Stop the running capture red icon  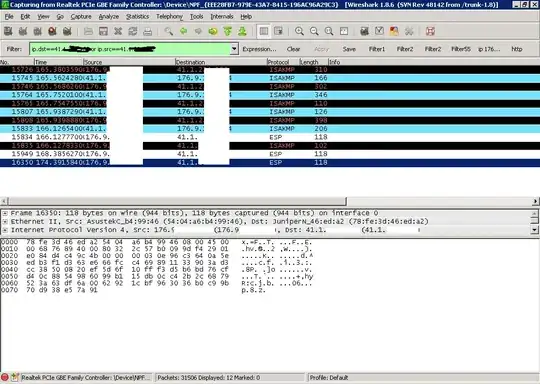(52, 31)
